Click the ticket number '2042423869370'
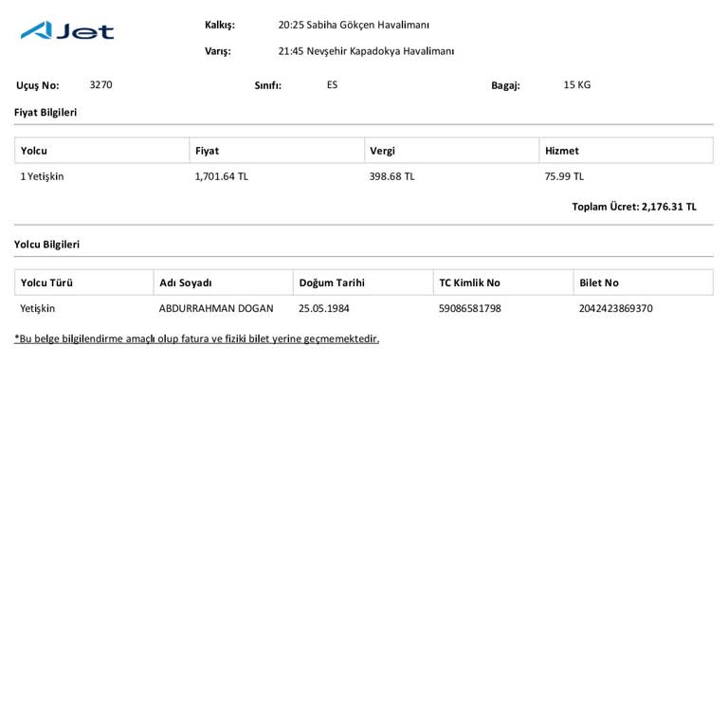This screenshot has width=728, height=728. 615,308
